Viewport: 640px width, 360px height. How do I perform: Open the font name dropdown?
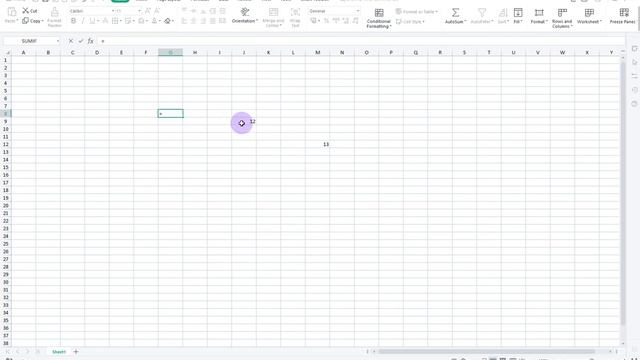(113, 11)
